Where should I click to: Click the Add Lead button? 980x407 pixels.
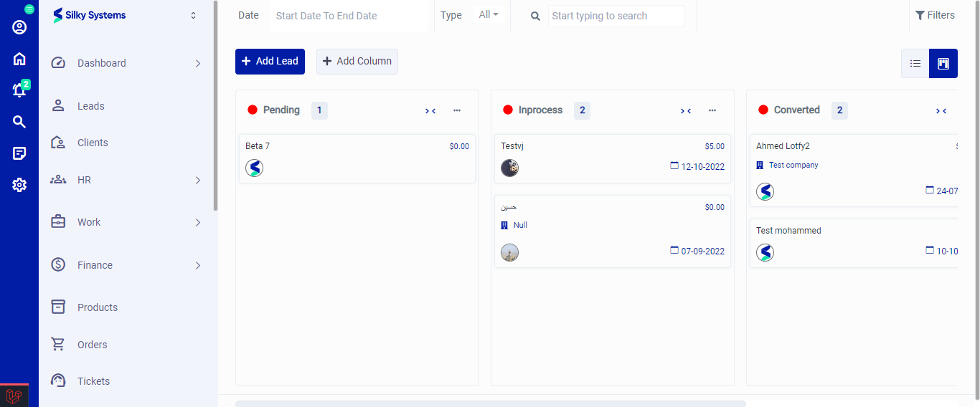pos(270,62)
